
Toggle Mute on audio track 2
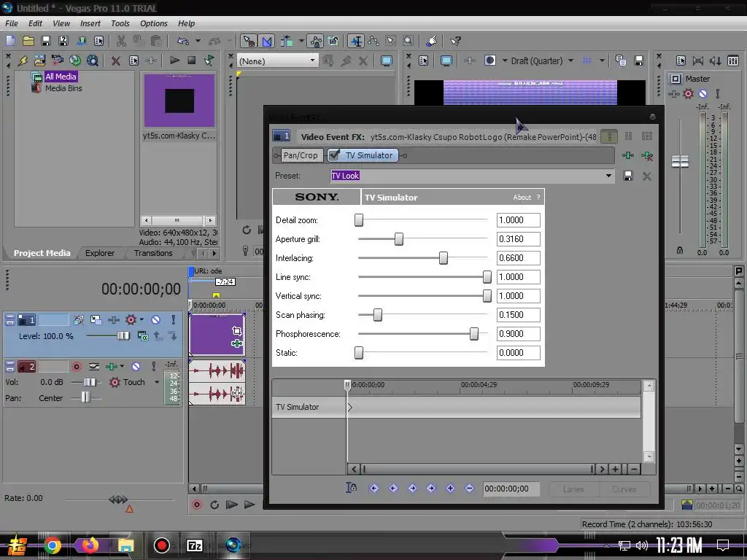tap(136, 366)
